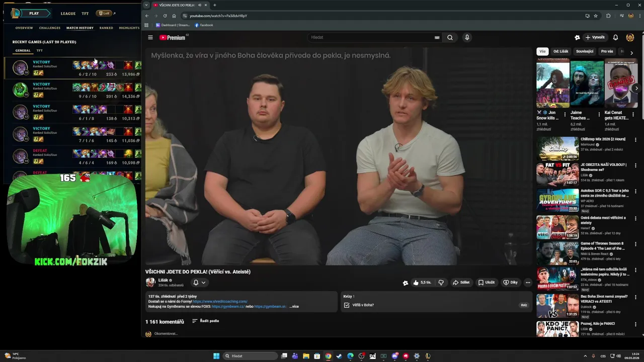Click the Vytvořit create button

pos(595,37)
